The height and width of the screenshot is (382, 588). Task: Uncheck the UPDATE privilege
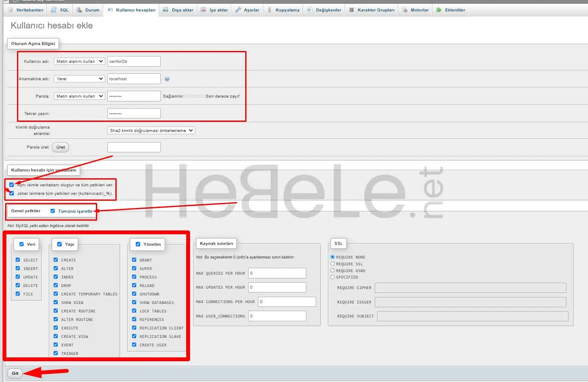[17, 277]
